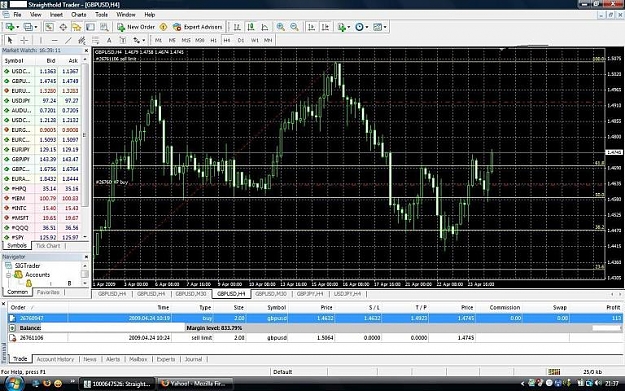Toggle the Chart Shift icon
625x391 pixels.
coord(325,27)
